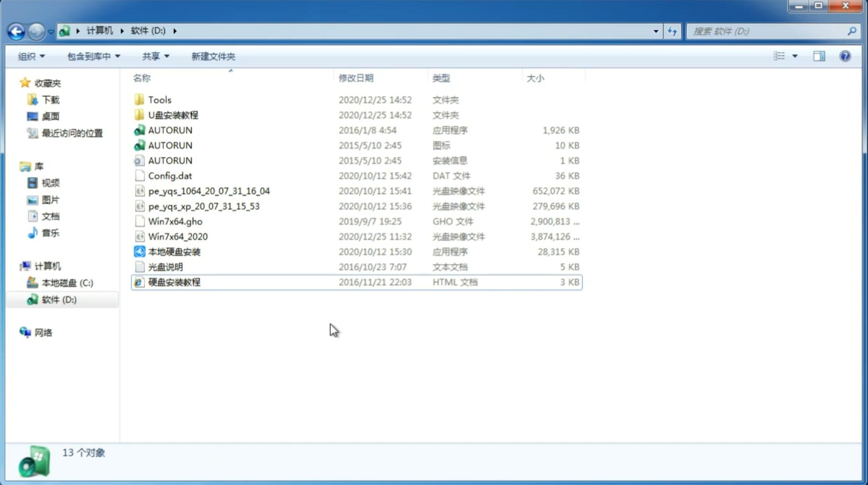This screenshot has width=868, height=485.
Task: Click the 包含到库中 dropdown menu
Action: click(x=92, y=56)
